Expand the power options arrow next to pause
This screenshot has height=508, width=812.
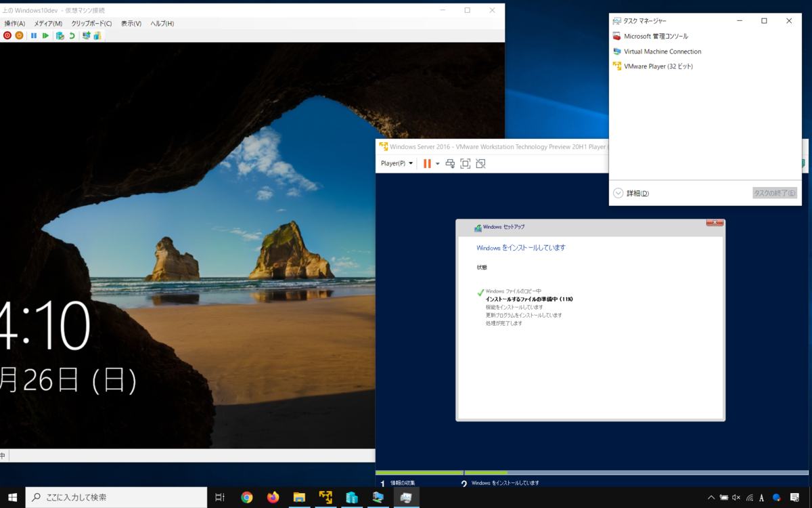[x=438, y=163]
